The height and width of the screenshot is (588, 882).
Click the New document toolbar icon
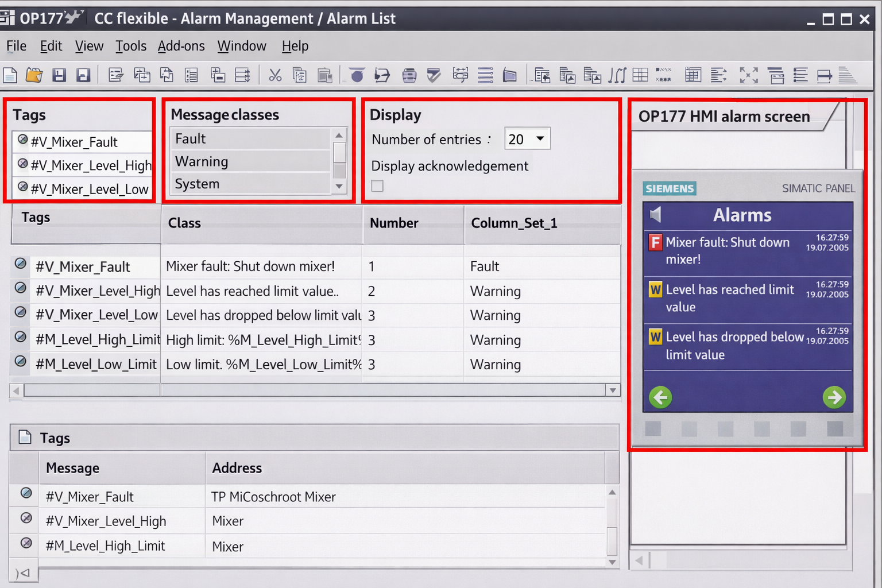(10, 75)
